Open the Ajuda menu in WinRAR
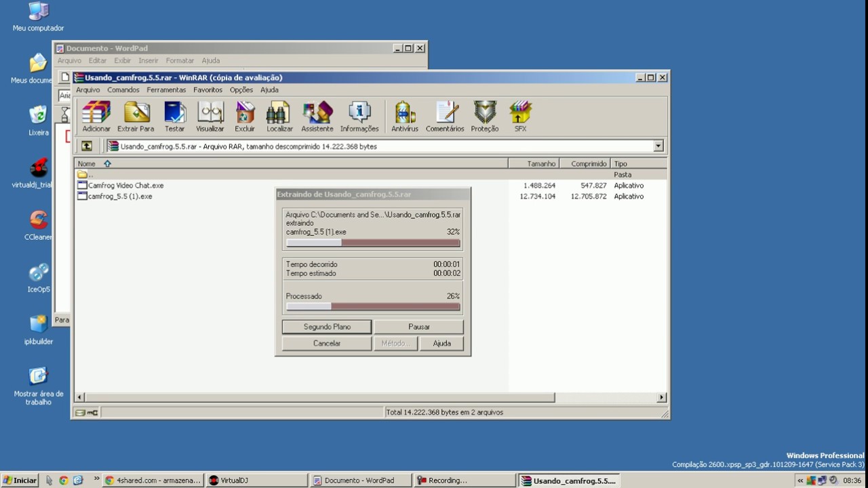 269,89
